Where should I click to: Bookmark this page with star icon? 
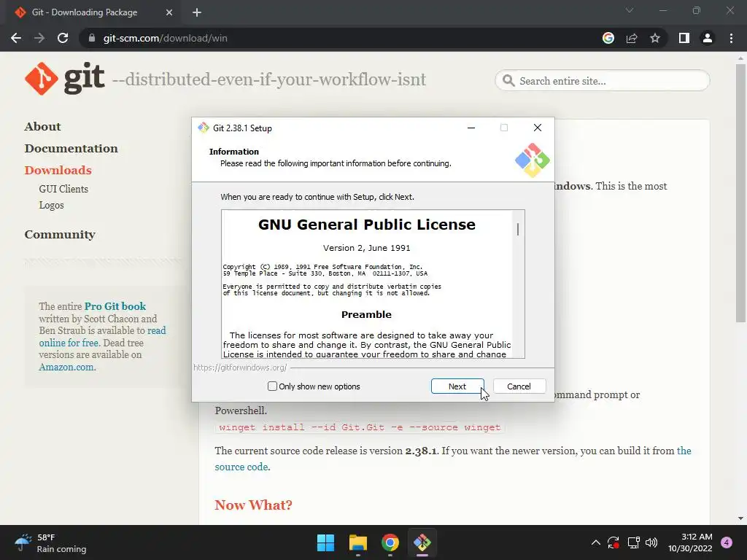[x=655, y=38]
